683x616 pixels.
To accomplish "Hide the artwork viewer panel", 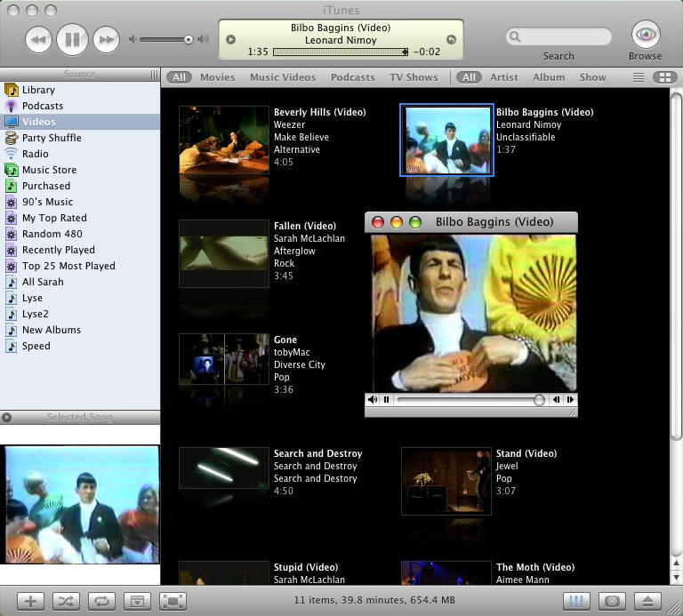I will point(137,601).
